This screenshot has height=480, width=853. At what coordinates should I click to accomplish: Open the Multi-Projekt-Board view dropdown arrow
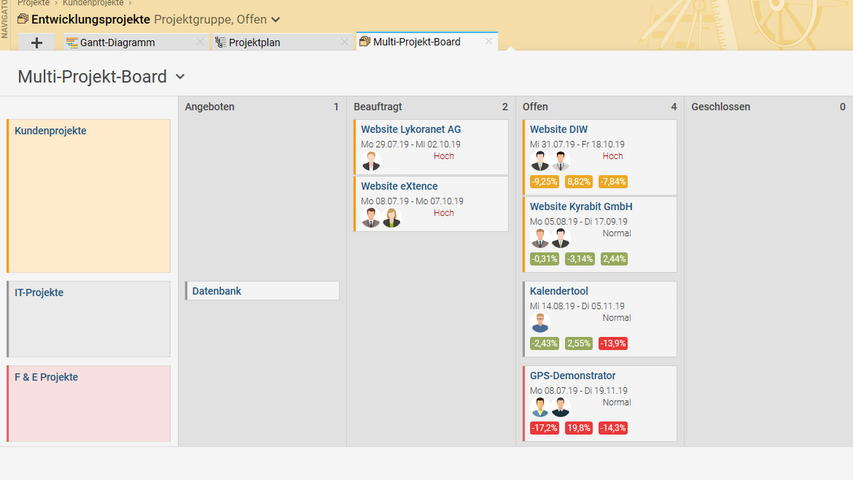point(180,77)
